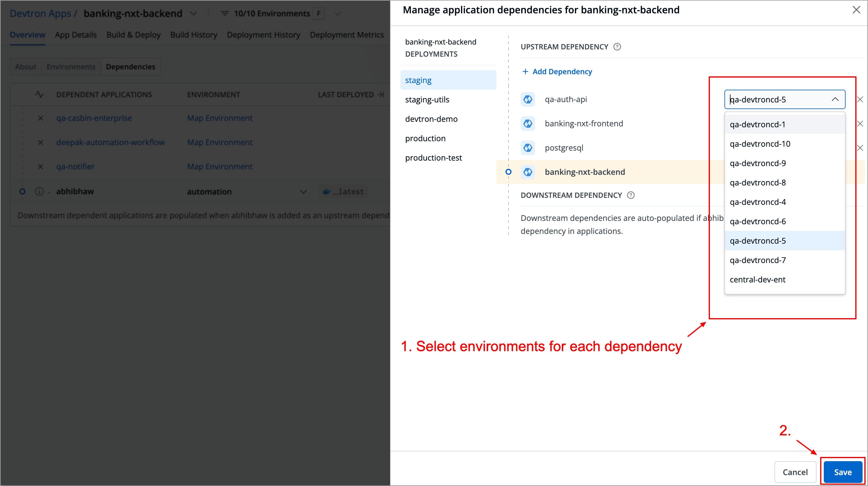Click the postgresql dependency name
868x486 pixels.
click(564, 148)
